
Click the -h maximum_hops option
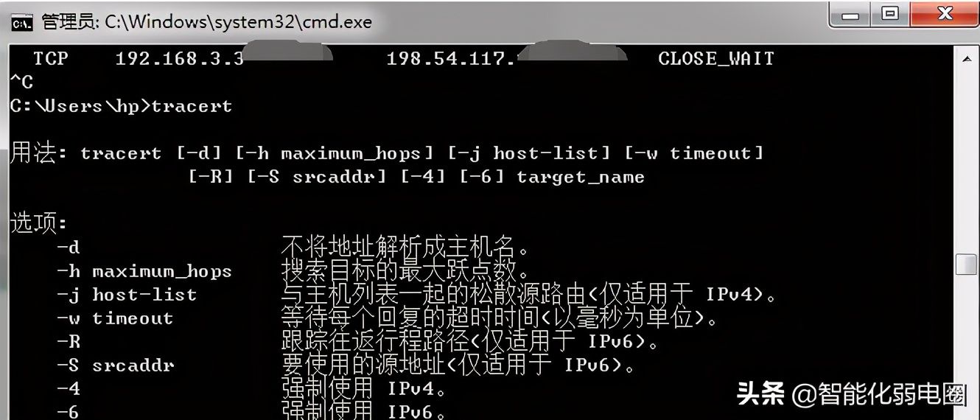[x=144, y=272]
